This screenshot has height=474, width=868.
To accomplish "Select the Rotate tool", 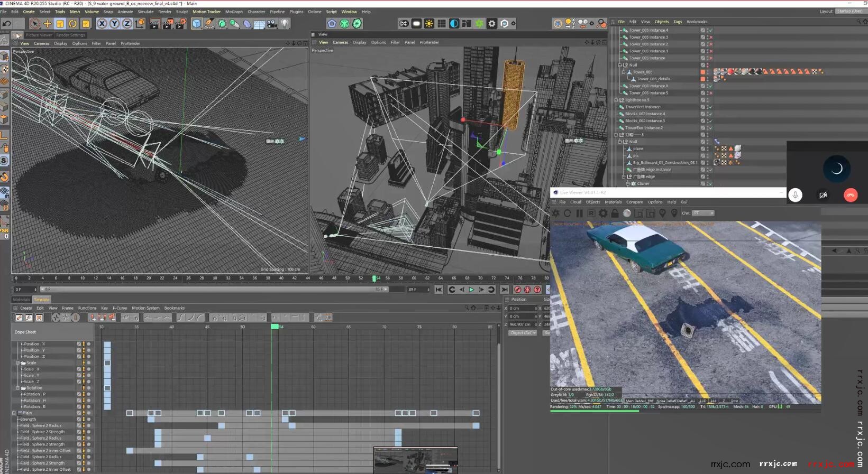I will pyautogui.click(x=73, y=23).
